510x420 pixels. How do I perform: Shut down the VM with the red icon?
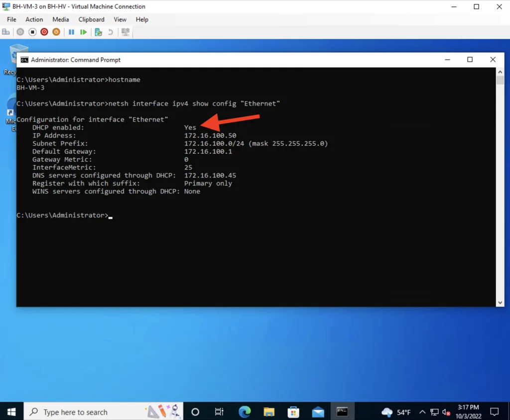click(x=44, y=32)
